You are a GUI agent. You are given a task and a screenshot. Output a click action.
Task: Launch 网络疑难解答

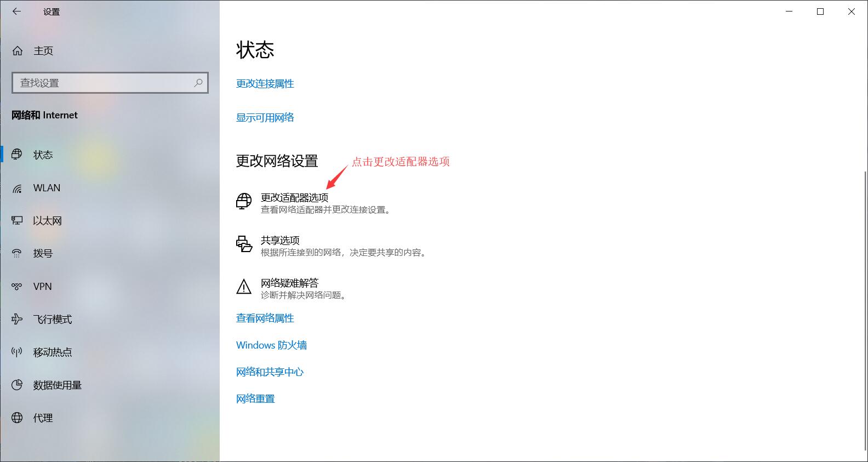289,283
